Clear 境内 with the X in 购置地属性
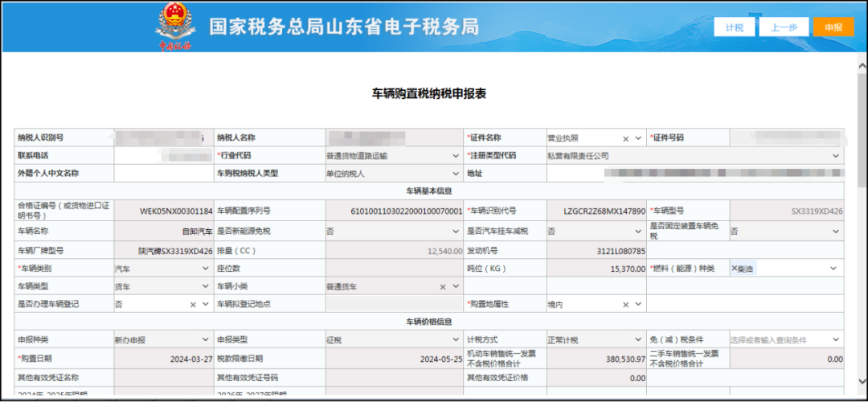This screenshot has width=868, height=402. (625, 305)
